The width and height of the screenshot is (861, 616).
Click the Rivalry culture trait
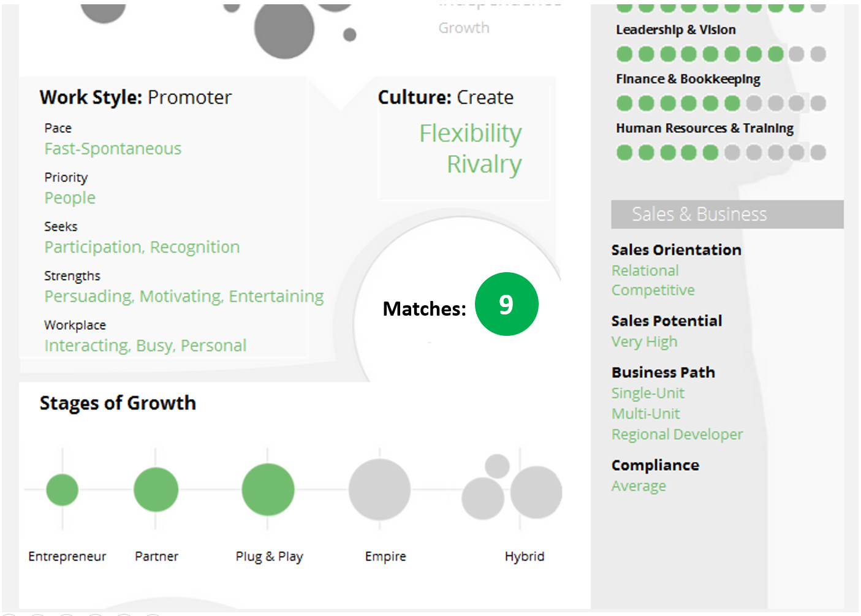pyautogui.click(x=484, y=164)
